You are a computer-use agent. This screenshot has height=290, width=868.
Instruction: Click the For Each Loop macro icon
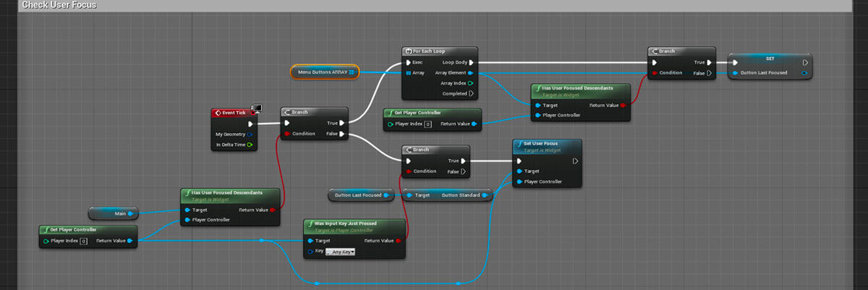[408, 51]
